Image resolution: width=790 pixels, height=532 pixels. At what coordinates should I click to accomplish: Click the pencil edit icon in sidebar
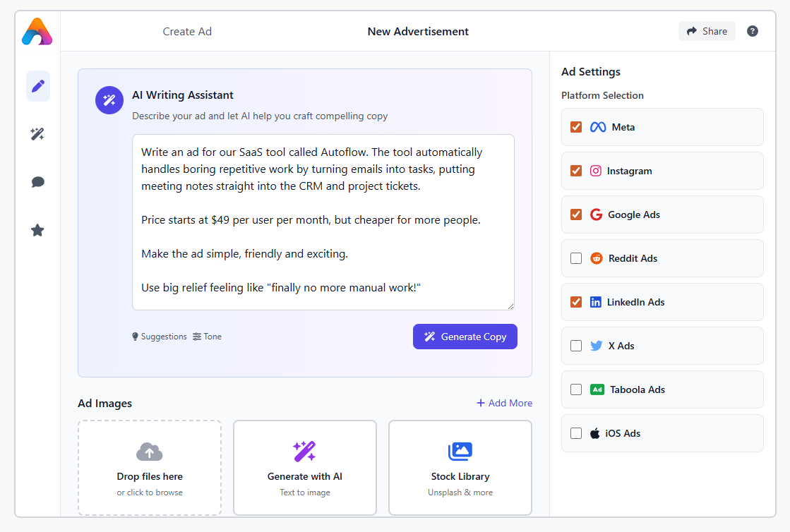38,86
